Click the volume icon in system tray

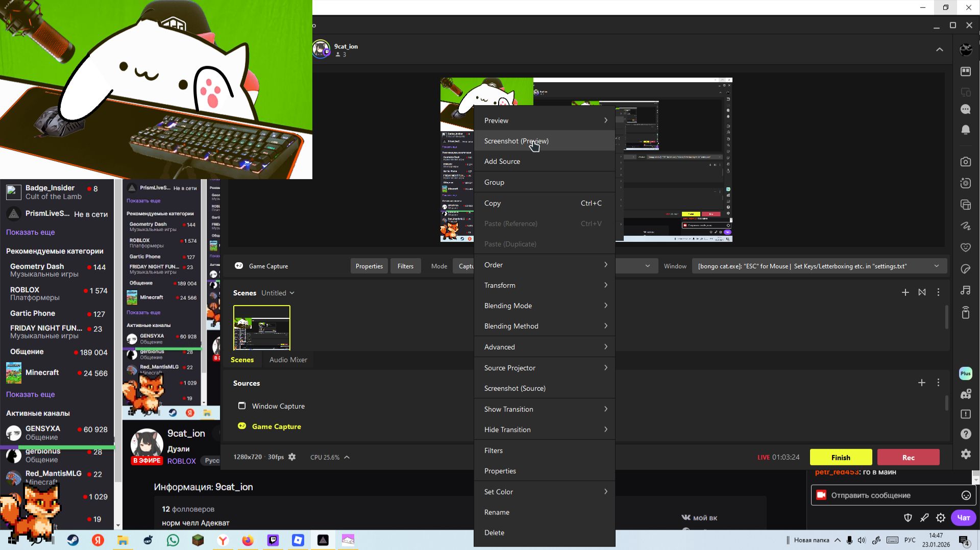(x=862, y=540)
